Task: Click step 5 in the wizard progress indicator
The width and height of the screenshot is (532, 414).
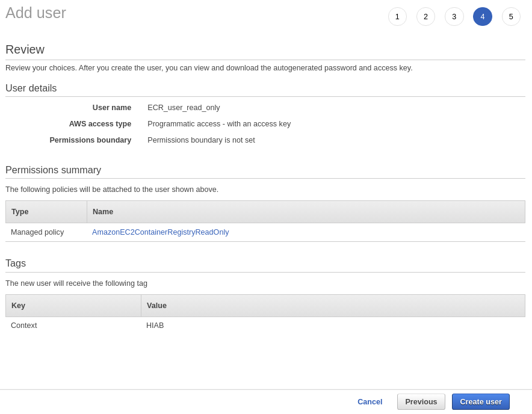Action: click(511, 17)
